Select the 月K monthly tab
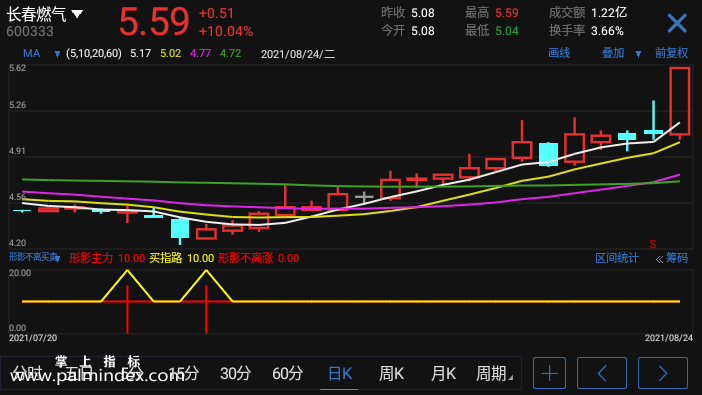Viewport: 702px width, 395px height. pyautogui.click(x=443, y=373)
